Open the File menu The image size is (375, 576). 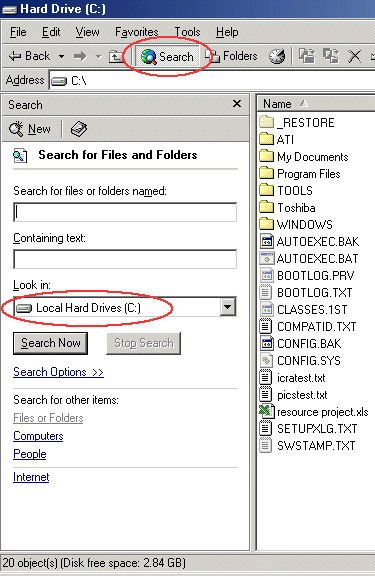coord(18,32)
